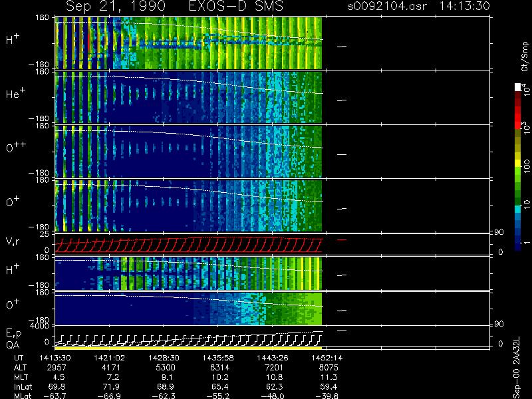532x399 pixels.
Task: Select the MLT value '10.8'
Action: pos(274,377)
